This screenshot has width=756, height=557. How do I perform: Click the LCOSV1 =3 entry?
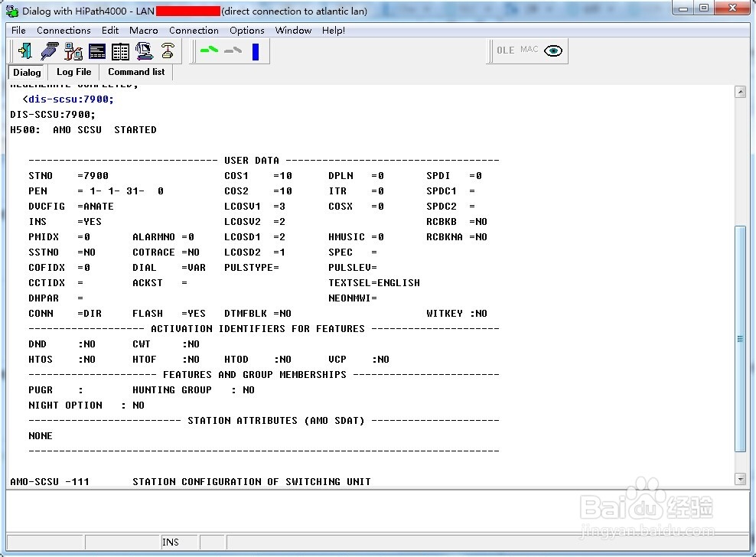(255, 207)
